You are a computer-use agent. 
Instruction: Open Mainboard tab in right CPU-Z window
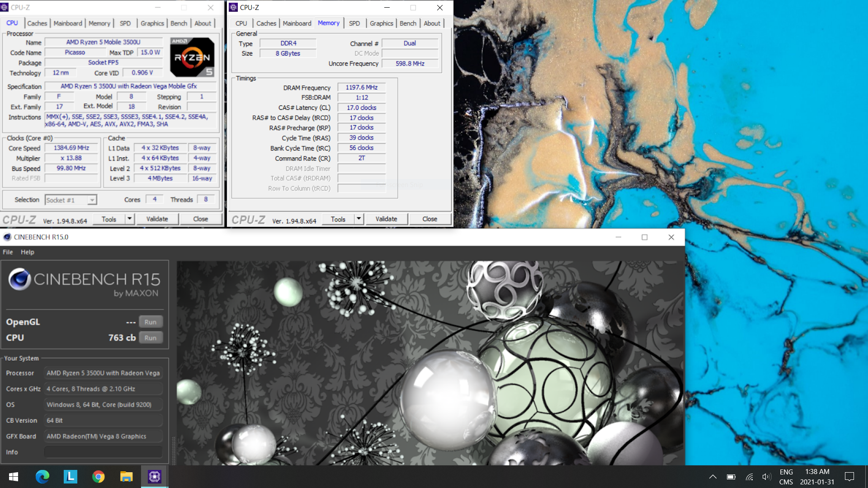point(297,23)
